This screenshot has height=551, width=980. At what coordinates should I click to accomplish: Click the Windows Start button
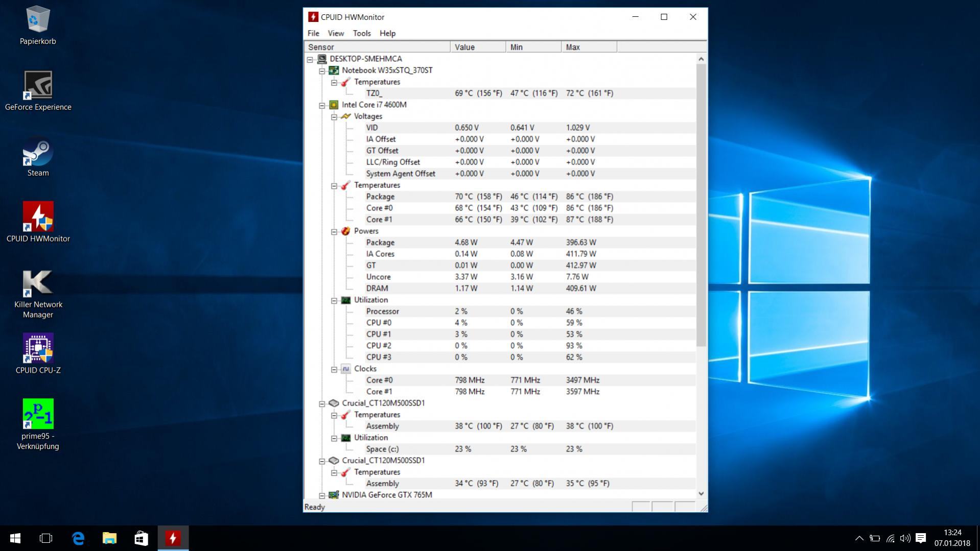[x=15, y=538]
